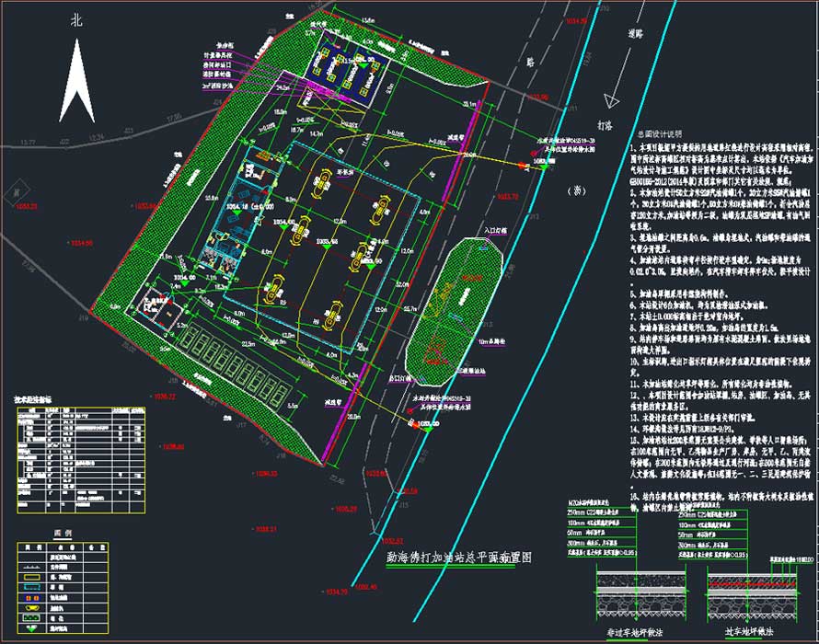
Task: Click the 图例 legend heading
Action: [x=63, y=533]
